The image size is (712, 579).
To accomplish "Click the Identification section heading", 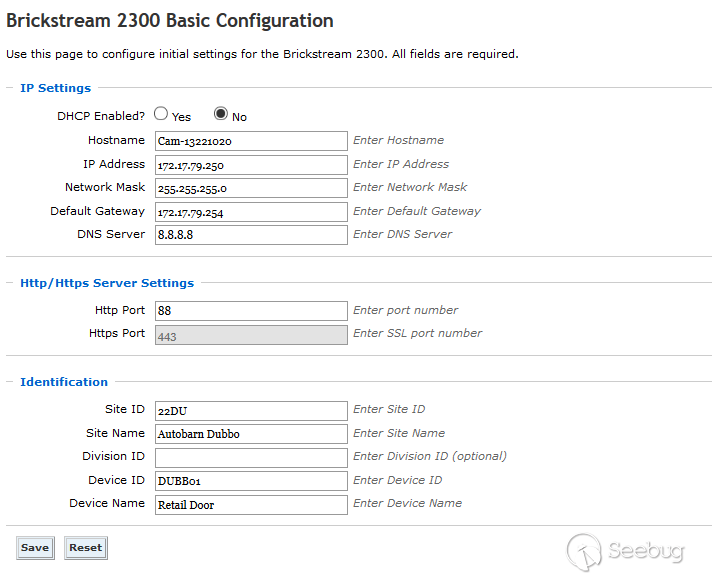I will [64, 382].
